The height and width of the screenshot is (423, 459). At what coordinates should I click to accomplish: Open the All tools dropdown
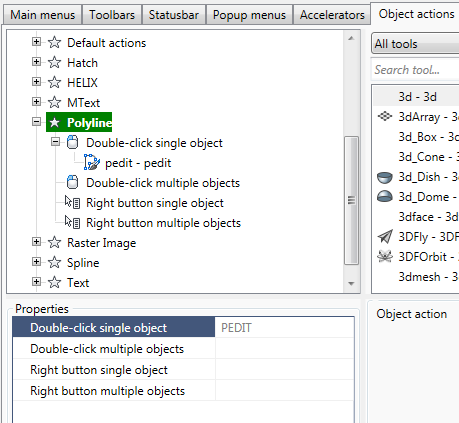(415, 44)
